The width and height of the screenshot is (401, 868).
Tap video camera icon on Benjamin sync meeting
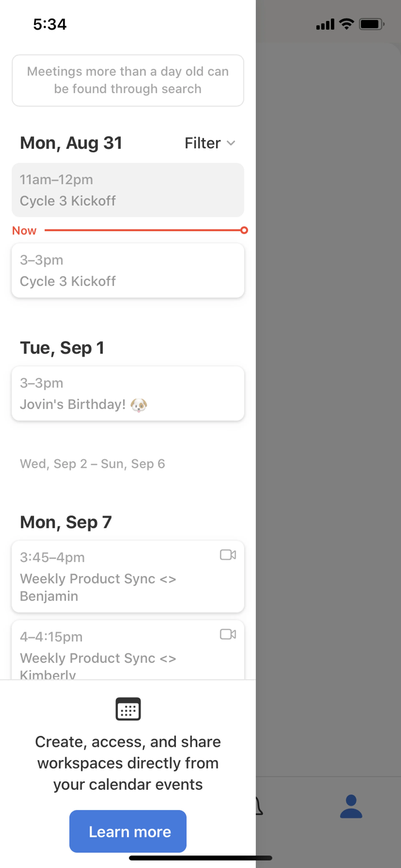pyautogui.click(x=228, y=555)
